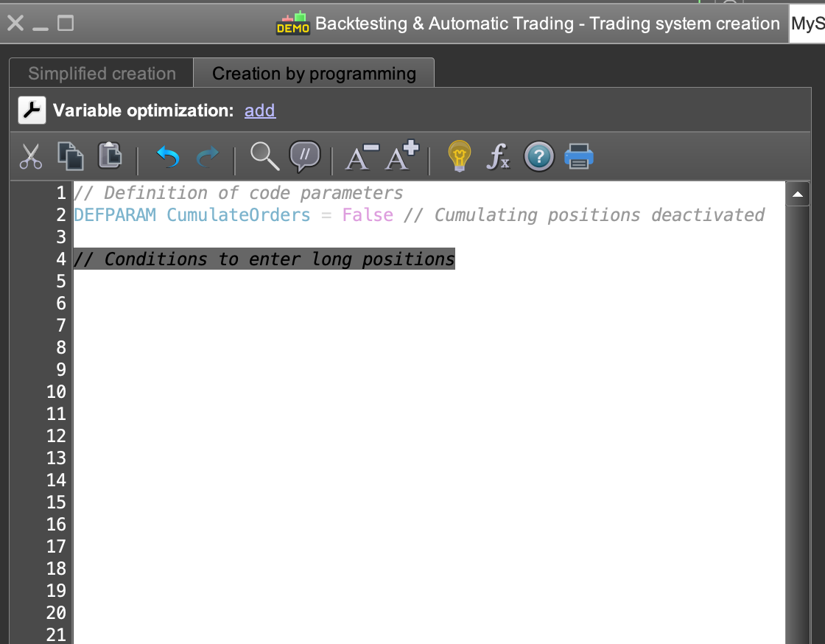Decrease editor font size (A minus)
825x644 pixels.
tap(362, 157)
